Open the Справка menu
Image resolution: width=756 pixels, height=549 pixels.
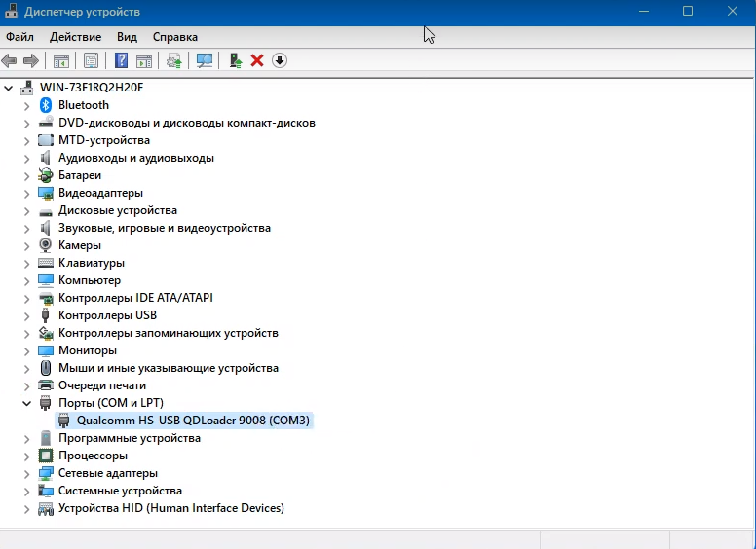tap(175, 37)
